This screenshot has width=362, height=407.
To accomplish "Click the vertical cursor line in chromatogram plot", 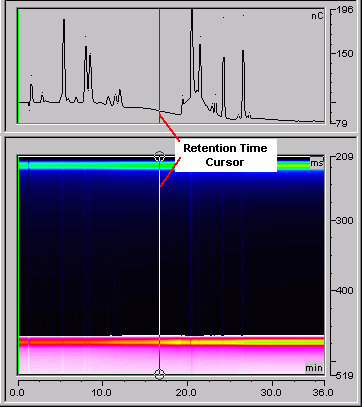I will click(x=159, y=66).
